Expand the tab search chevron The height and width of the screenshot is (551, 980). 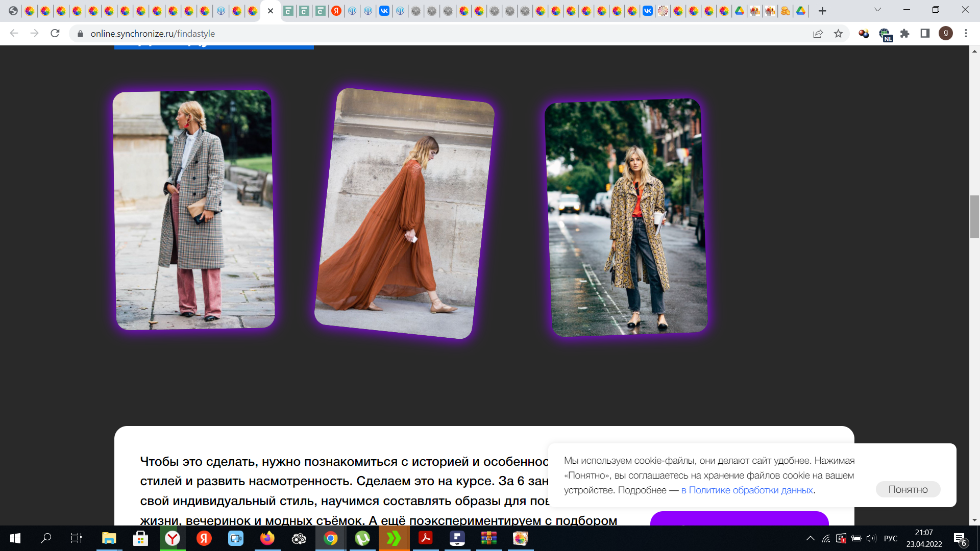(x=877, y=10)
